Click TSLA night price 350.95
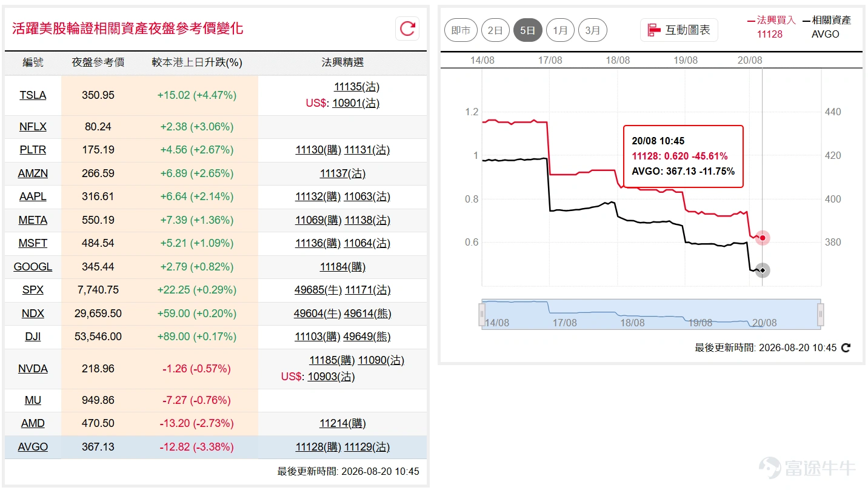Screen dimensions: 868x490 [98, 95]
